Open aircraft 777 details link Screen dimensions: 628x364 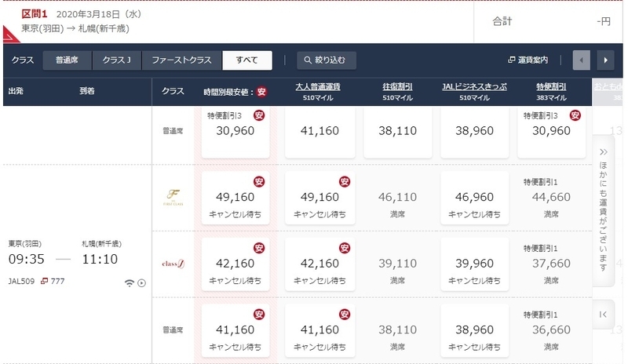pyautogui.click(x=53, y=281)
